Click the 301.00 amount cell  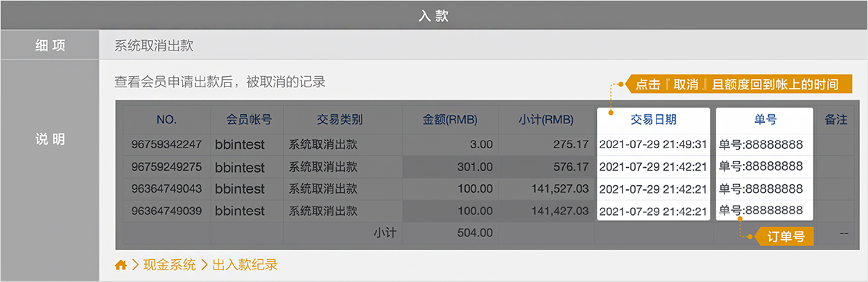pos(475,167)
